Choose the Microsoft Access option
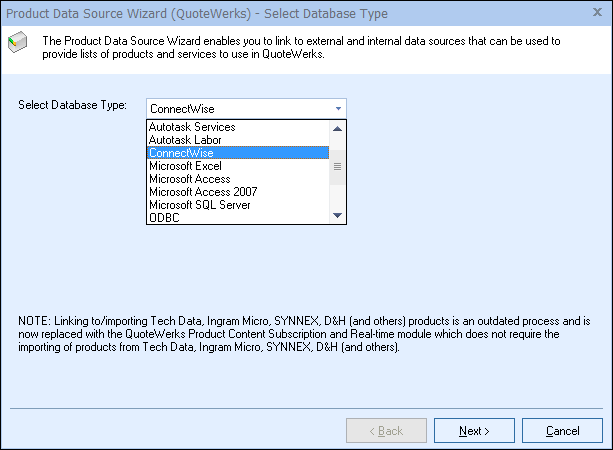 click(190, 179)
